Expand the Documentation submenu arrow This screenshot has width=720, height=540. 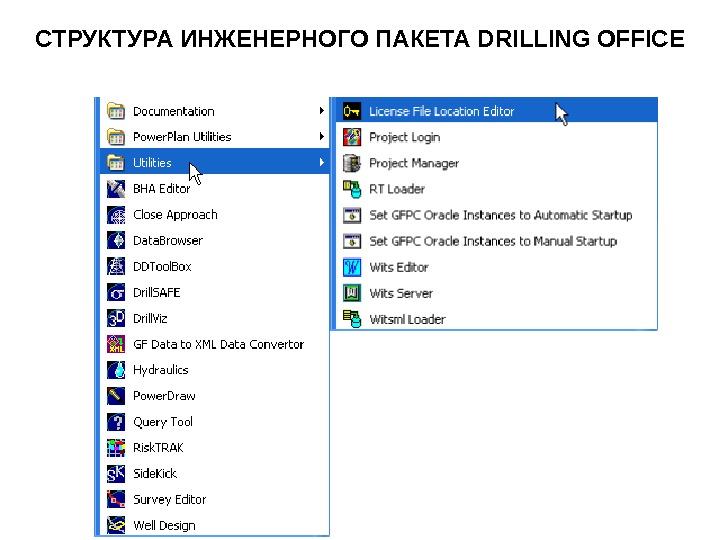coord(322,111)
